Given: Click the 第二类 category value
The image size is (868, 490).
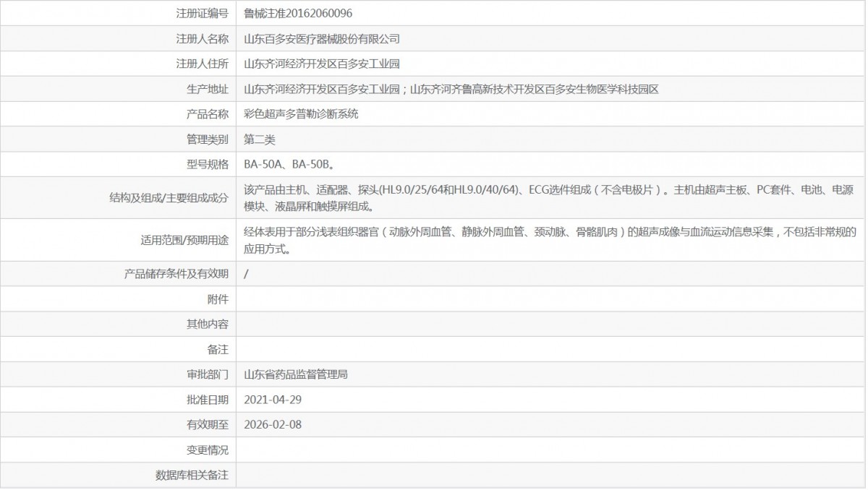Looking at the screenshot, I should (x=259, y=139).
